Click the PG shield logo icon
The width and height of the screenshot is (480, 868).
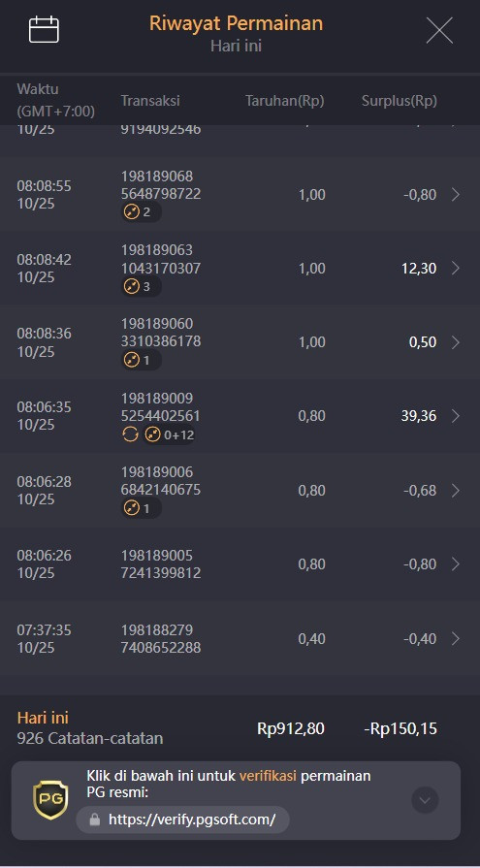[51, 800]
